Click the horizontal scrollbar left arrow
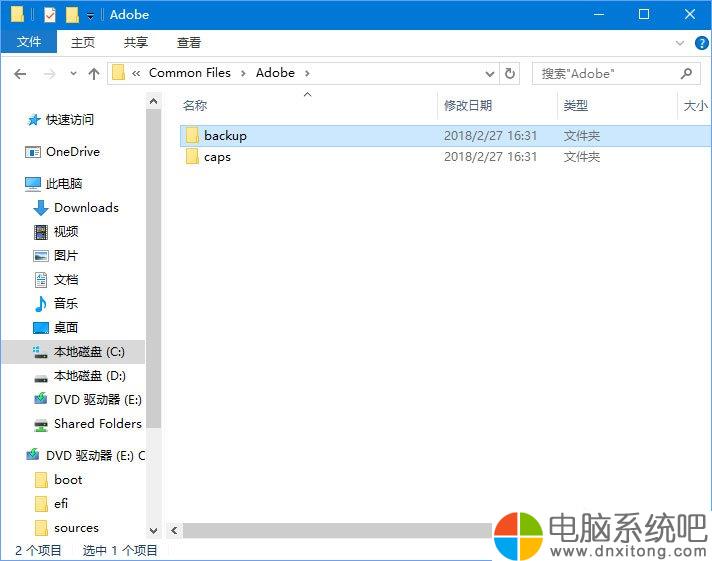 point(174,530)
